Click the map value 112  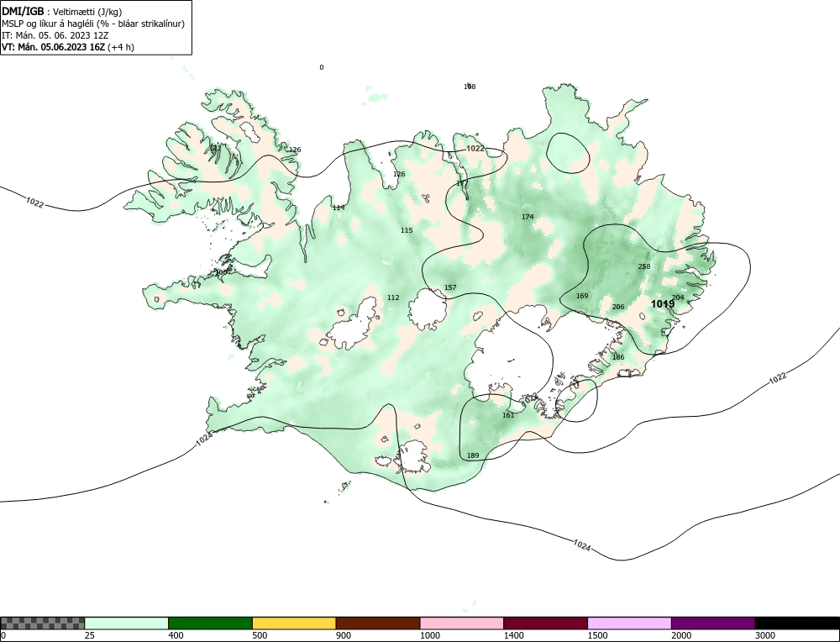[x=393, y=297]
